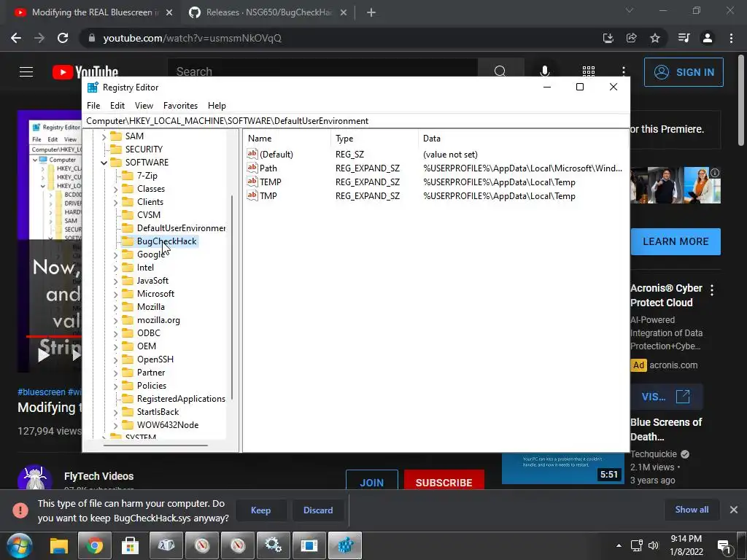Discard the BugCheckHack.sys download
The height and width of the screenshot is (560, 747).
(x=318, y=510)
